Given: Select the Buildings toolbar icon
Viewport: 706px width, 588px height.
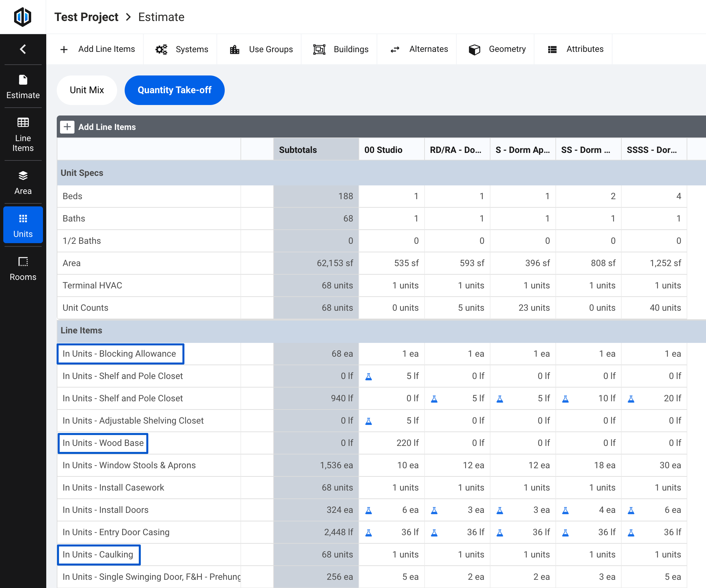Looking at the screenshot, I should click(339, 49).
